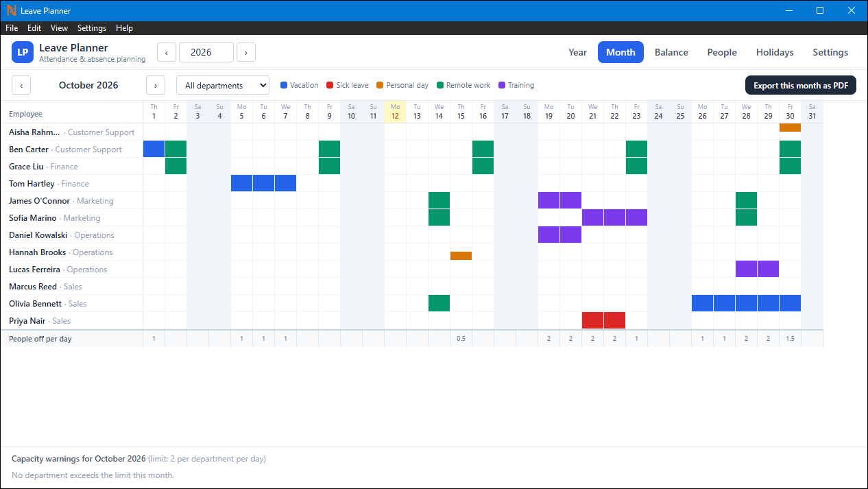The width and height of the screenshot is (868, 489).
Task: Open the Help menu
Action: 124,28
